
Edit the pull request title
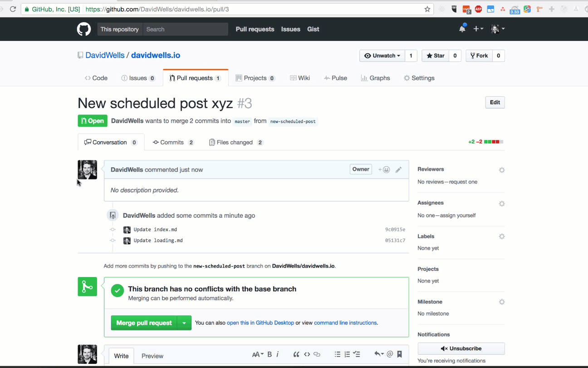coord(495,102)
